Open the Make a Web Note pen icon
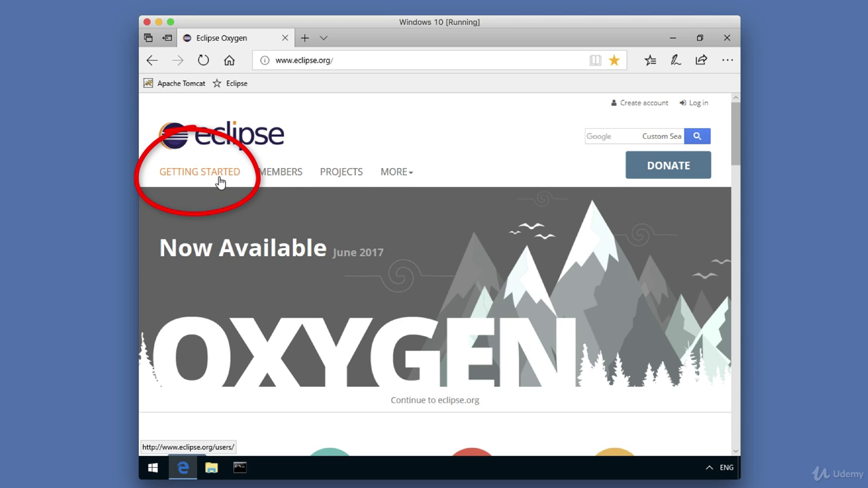Screen dimensions: 868x488 (675, 60)
